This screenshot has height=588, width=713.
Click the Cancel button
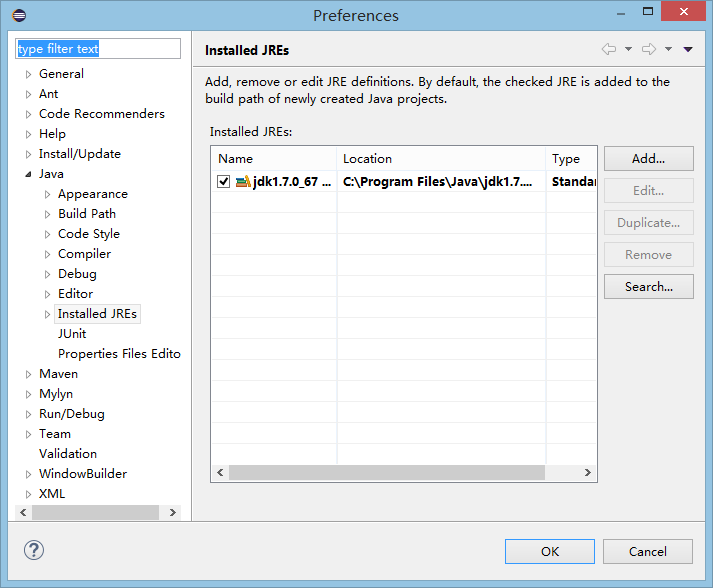(x=648, y=551)
